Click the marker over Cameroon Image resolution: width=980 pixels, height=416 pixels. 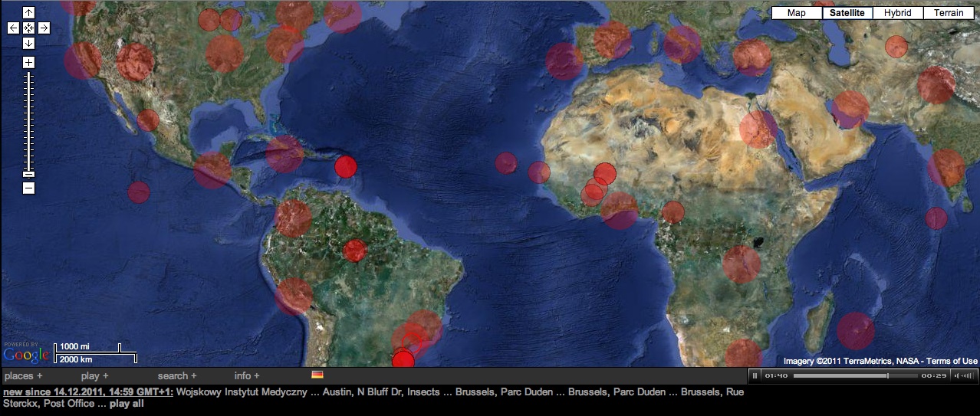pos(673,212)
